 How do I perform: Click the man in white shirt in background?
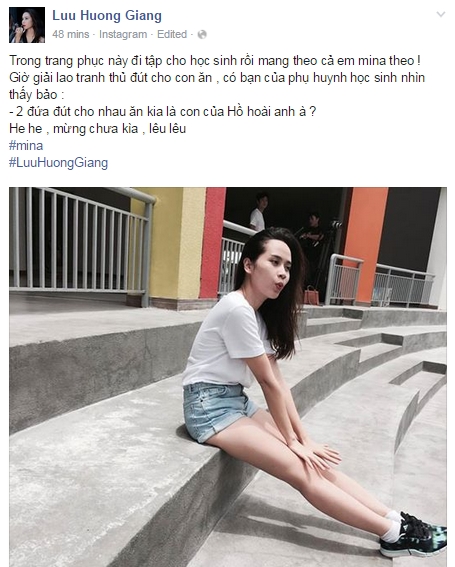pos(258,212)
